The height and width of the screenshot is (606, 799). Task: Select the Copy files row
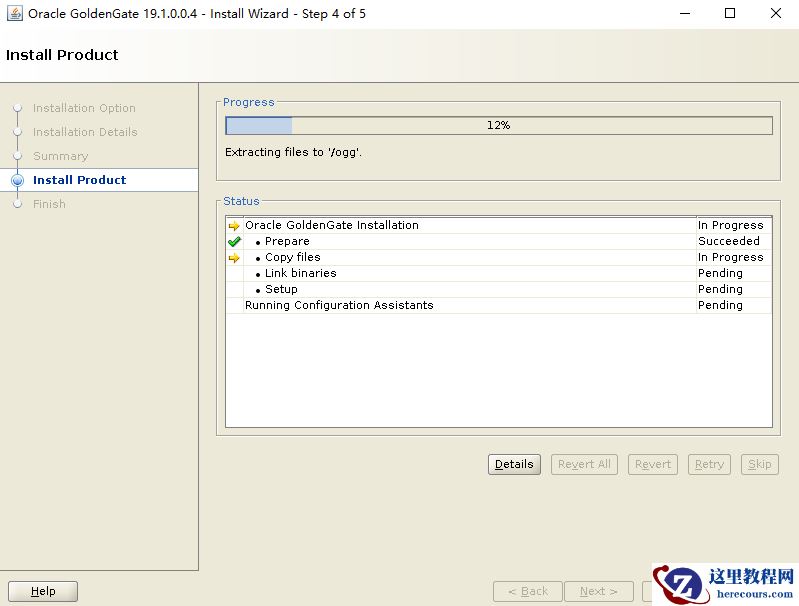499,257
